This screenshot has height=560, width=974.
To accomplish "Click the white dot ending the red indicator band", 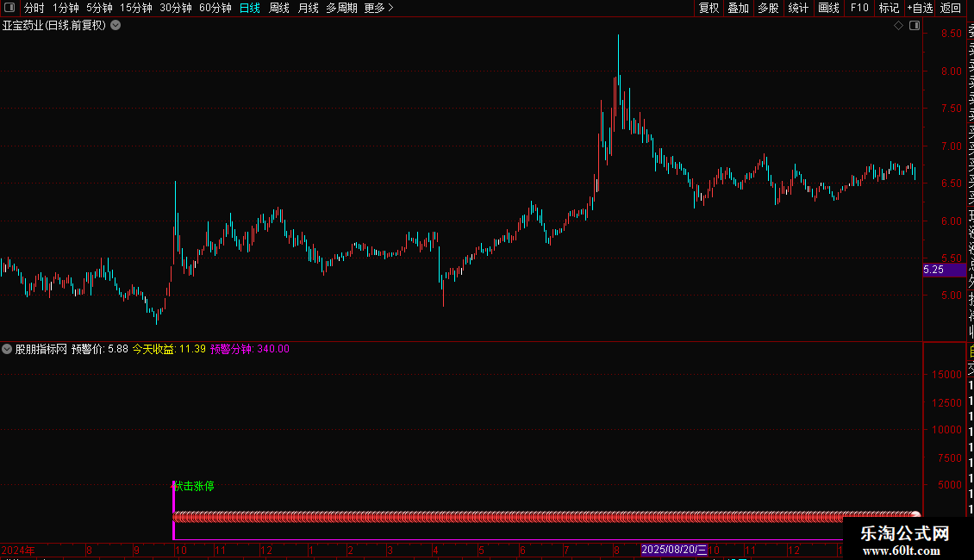I will click(x=915, y=515).
